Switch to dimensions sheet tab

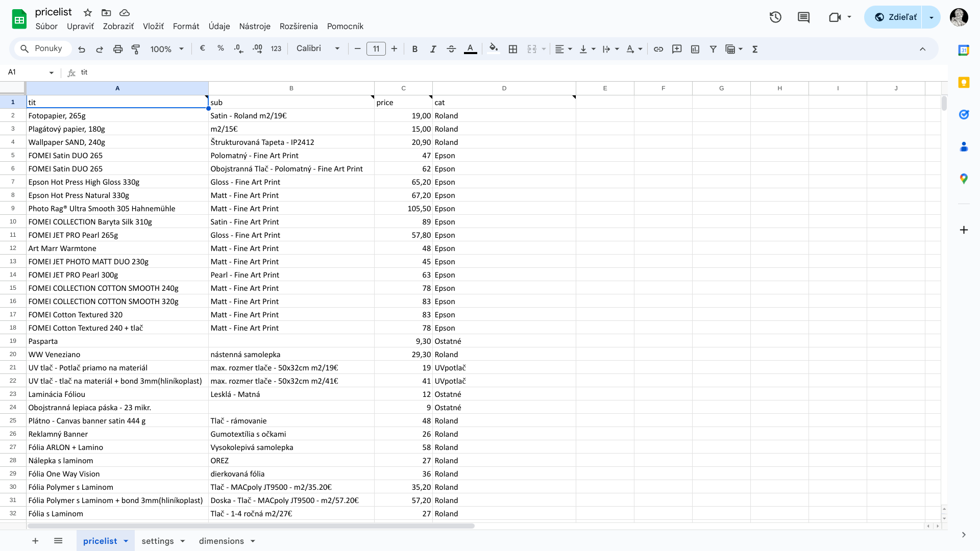[222, 541]
